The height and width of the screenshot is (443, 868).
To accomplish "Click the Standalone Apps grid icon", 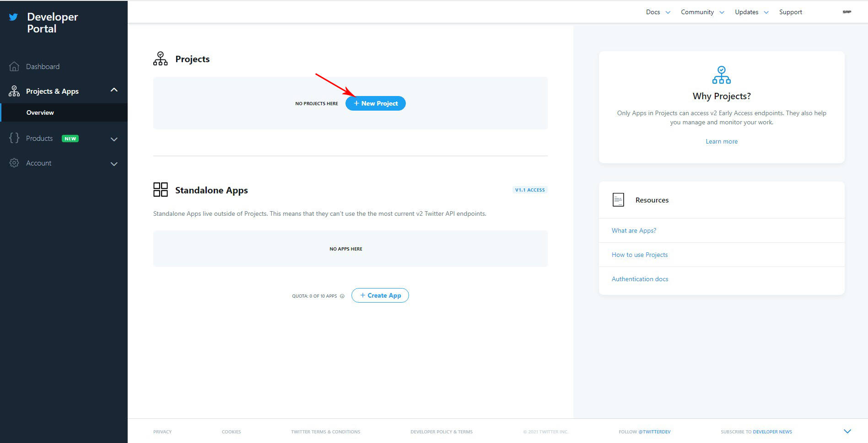I will (x=161, y=189).
